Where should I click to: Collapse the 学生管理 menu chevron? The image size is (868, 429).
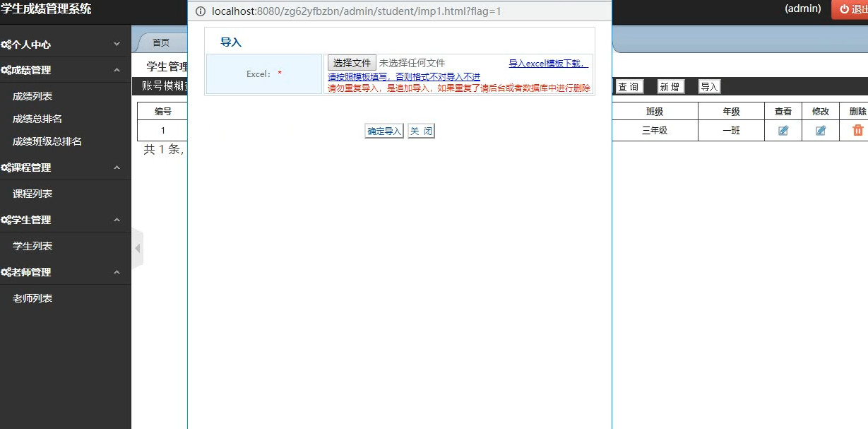coord(117,220)
